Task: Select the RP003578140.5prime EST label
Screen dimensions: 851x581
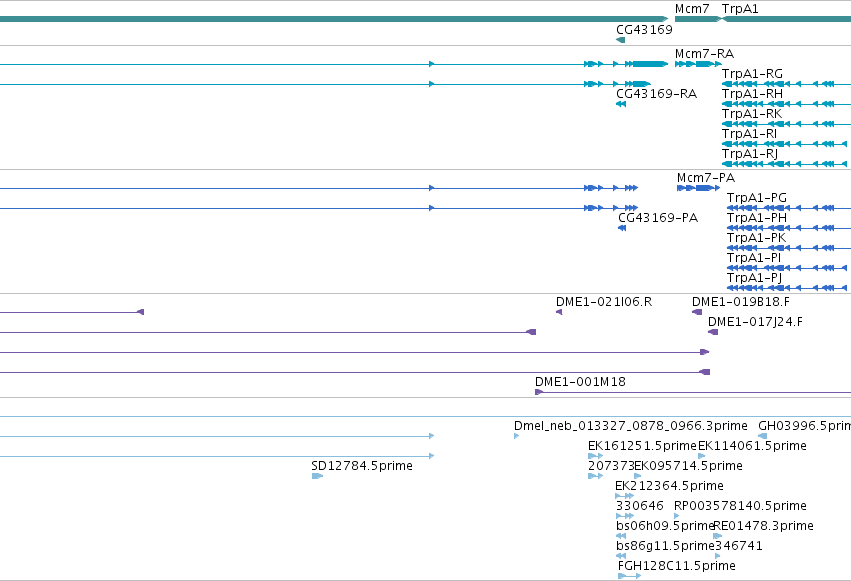Action: pyautogui.click(x=740, y=506)
